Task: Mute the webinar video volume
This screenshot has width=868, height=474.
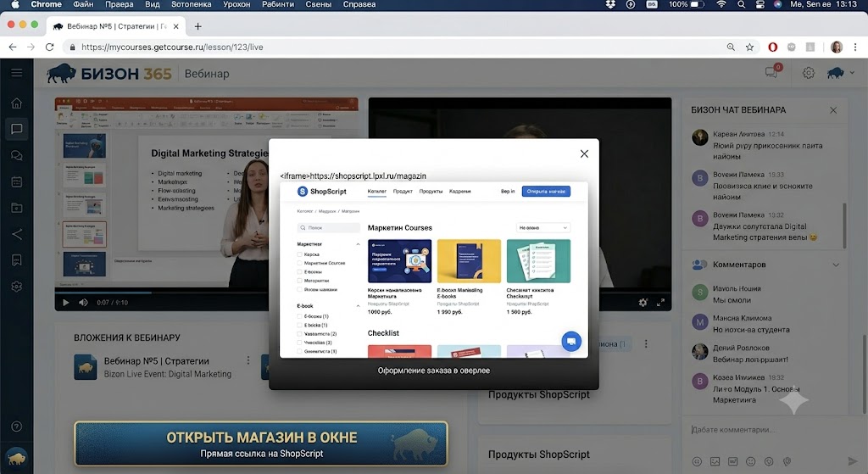Action: click(84, 303)
